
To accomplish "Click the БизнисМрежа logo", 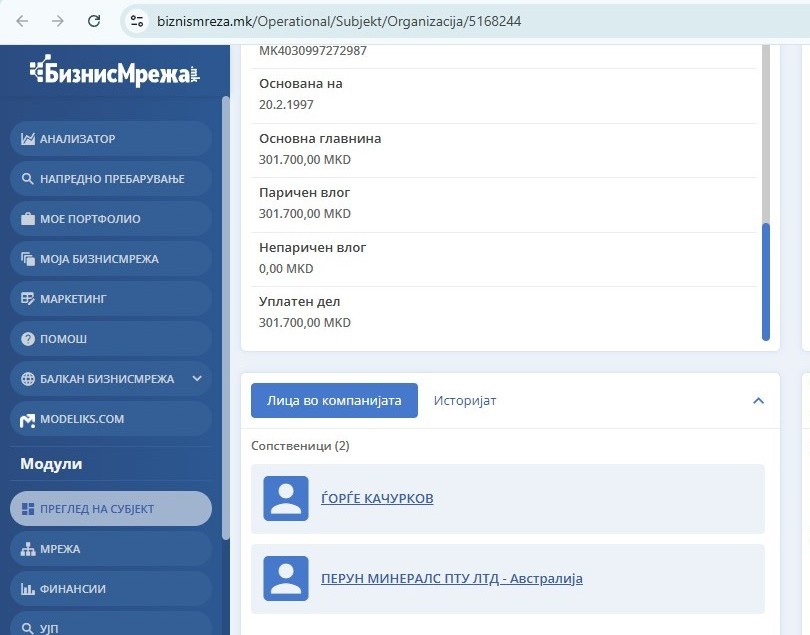I will 114,72.
